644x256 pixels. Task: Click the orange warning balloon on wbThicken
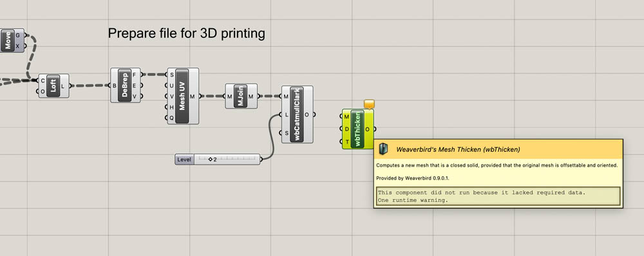click(x=369, y=104)
